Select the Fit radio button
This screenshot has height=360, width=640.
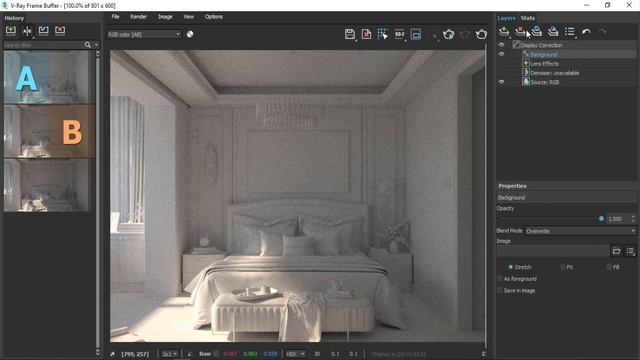(x=562, y=267)
